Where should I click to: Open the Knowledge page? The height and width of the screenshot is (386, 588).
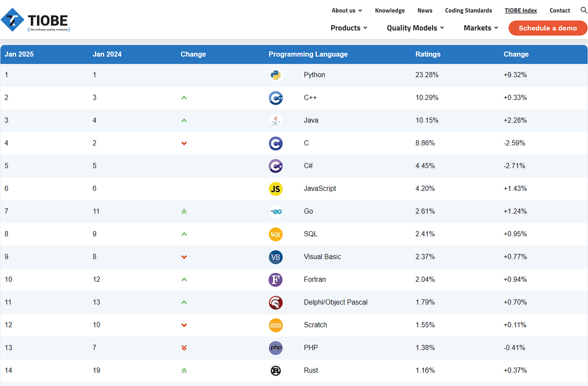tap(390, 10)
